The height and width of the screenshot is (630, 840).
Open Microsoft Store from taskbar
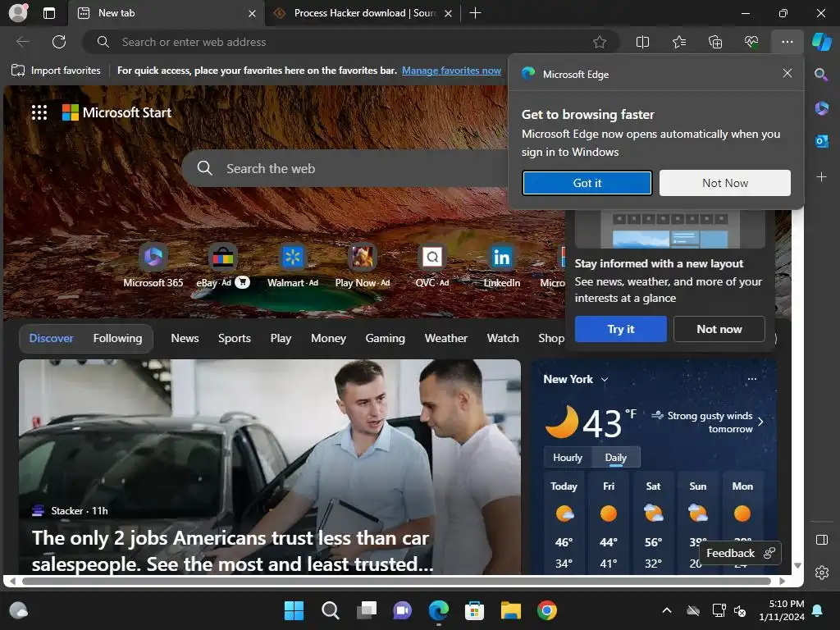474,610
